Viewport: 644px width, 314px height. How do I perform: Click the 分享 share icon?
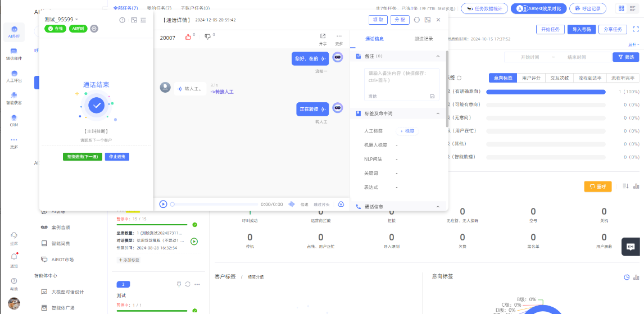point(323,37)
